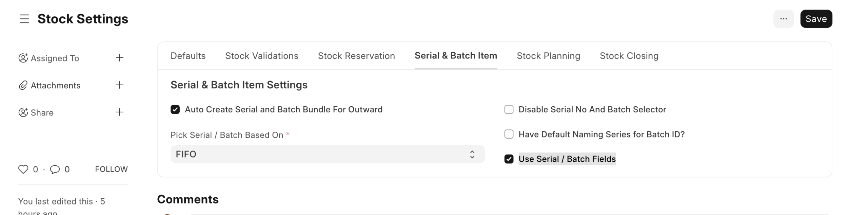
Task: Uncheck Use Serial / Batch Fields
Action: 509,159
